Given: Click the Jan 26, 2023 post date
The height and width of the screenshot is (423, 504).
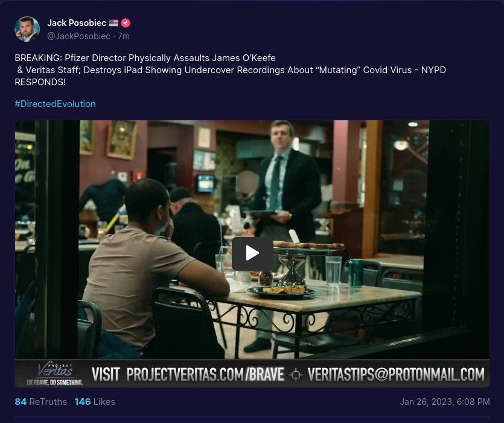Looking at the screenshot, I should pyautogui.click(x=444, y=402).
